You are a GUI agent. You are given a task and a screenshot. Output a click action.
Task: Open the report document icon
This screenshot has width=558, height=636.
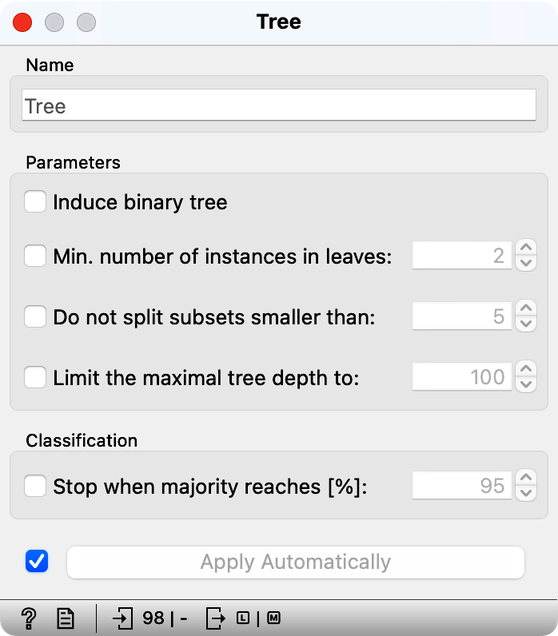click(x=65, y=618)
